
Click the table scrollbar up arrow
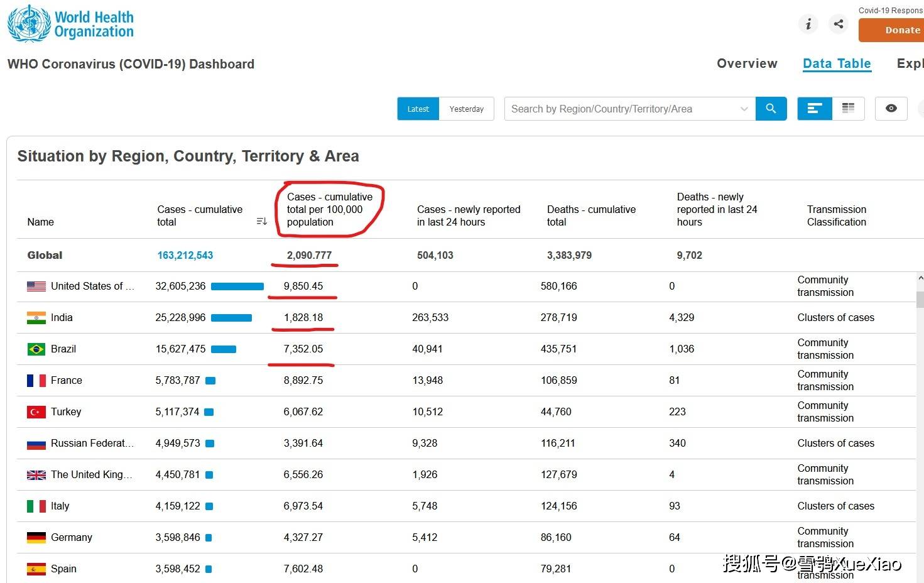(920, 278)
